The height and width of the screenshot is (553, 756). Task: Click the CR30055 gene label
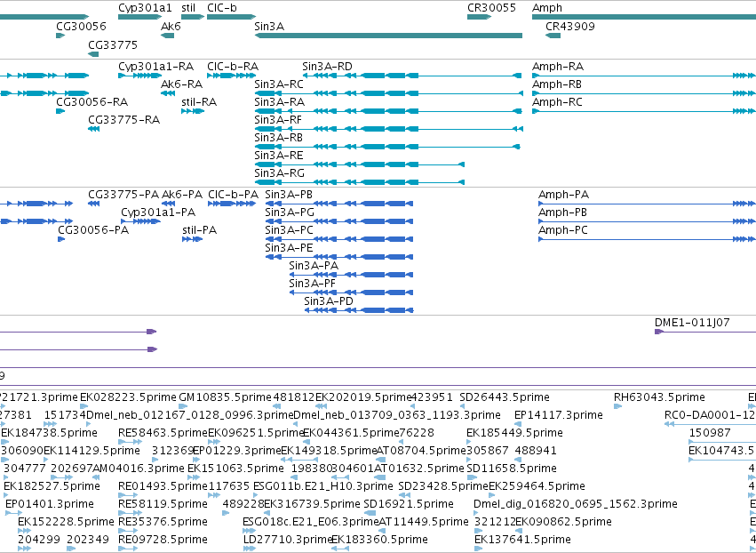click(x=491, y=8)
